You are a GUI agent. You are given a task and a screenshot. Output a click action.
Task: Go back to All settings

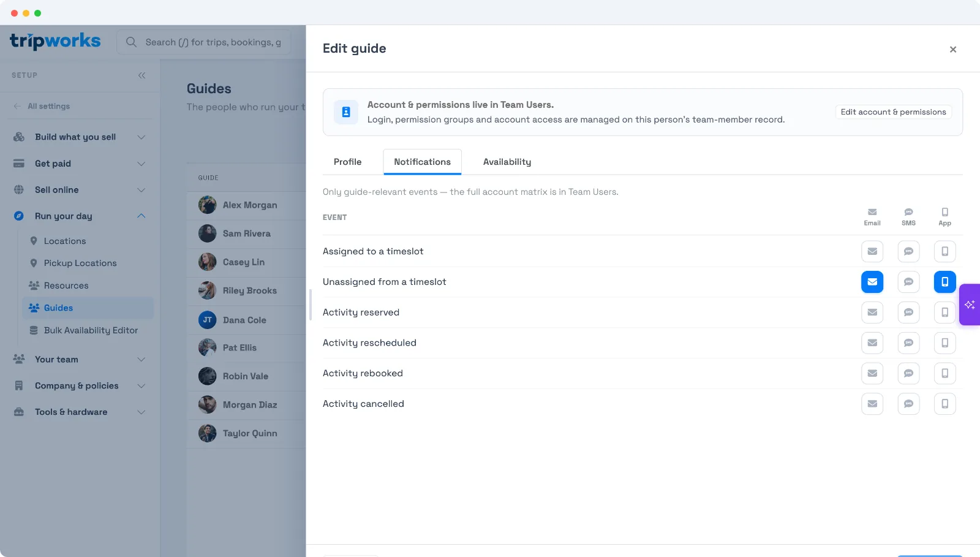point(42,106)
